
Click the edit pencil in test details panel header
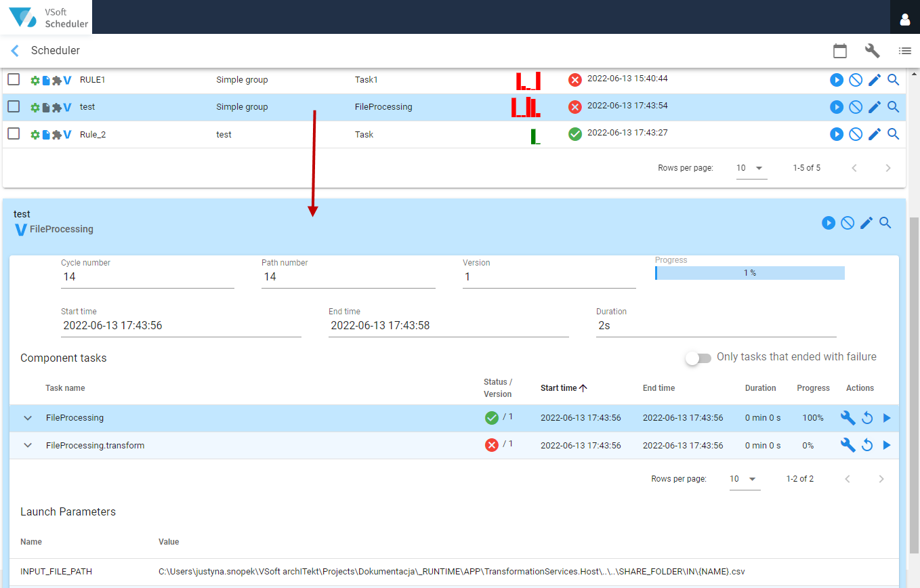(866, 223)
